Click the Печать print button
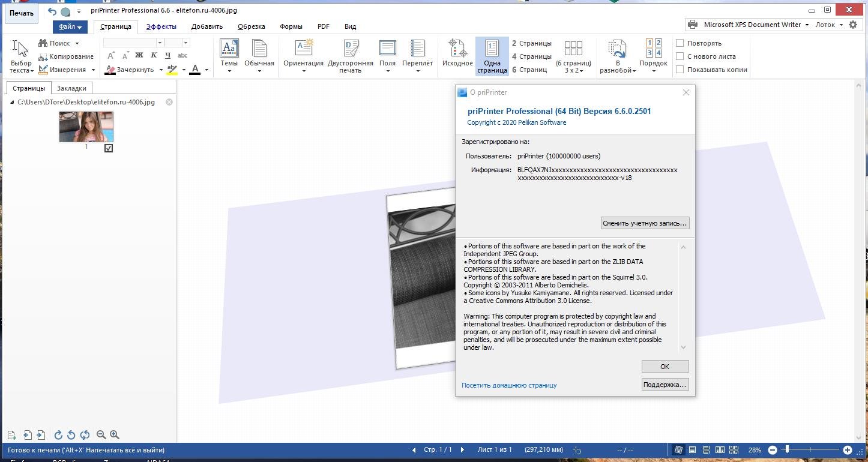This screenshot has width=868, height=462. point(21,13)
